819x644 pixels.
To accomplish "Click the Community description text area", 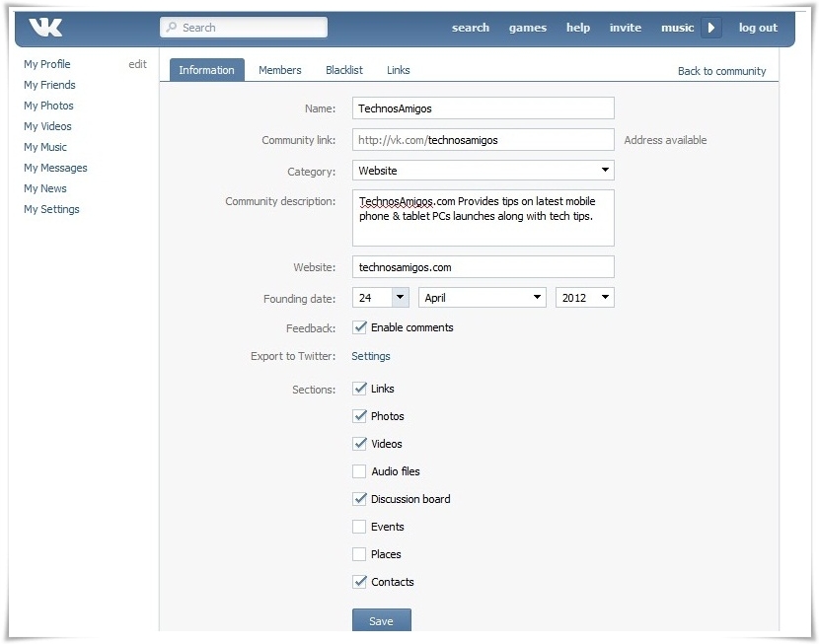I will point(484,218).
